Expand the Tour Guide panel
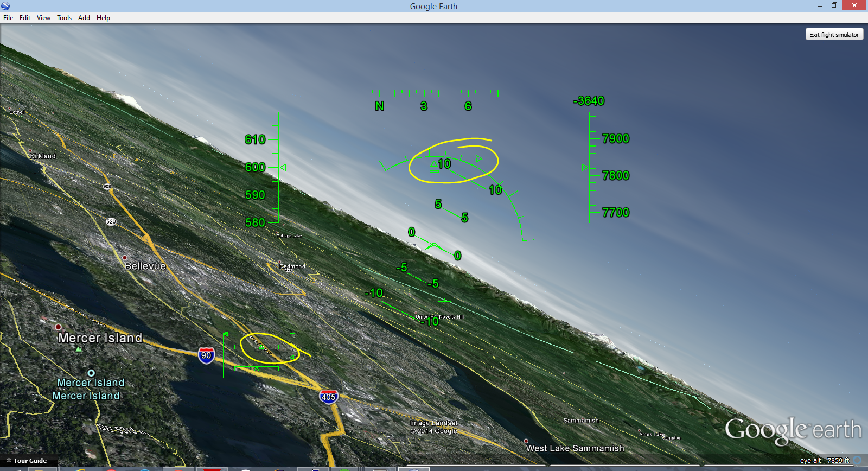 [x=27, y=461]
